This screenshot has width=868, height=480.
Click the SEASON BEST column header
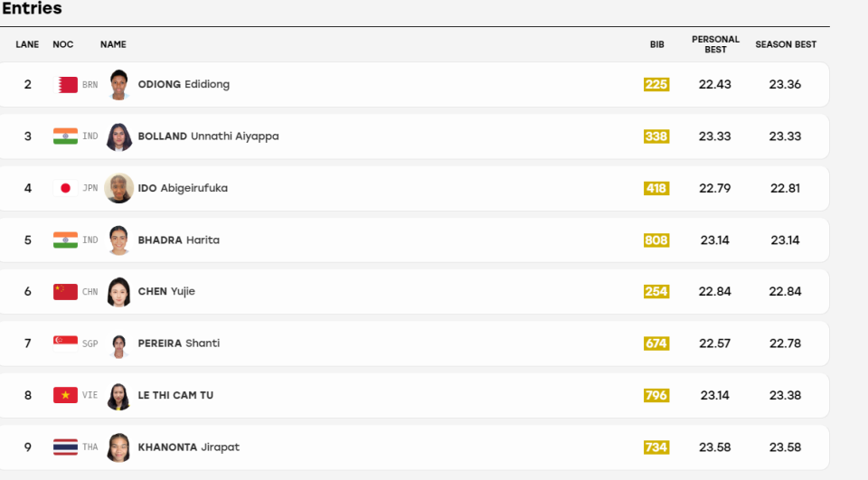point(786,44)
